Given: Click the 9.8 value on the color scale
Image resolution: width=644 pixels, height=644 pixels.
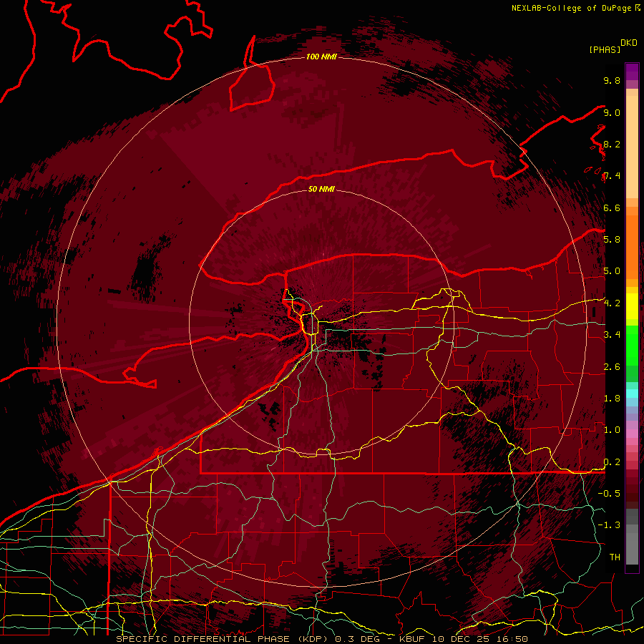Looking at the screenshot, I should [612, 80].
